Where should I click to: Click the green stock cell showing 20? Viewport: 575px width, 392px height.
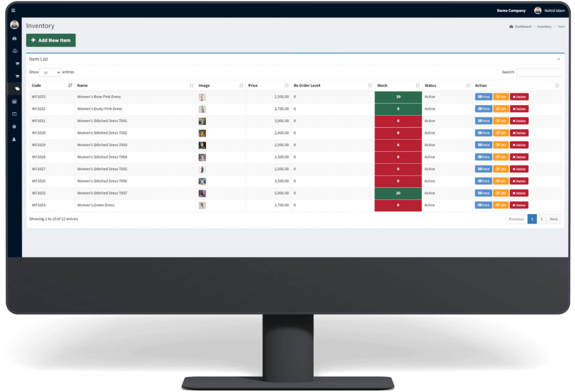pyautogui.click(x=398, y=193)
